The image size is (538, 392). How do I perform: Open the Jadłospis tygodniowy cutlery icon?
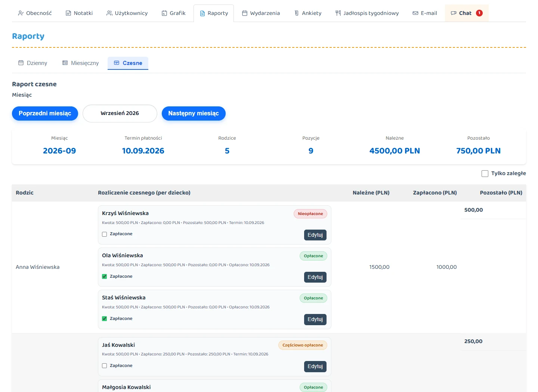(x=338, y=13)
